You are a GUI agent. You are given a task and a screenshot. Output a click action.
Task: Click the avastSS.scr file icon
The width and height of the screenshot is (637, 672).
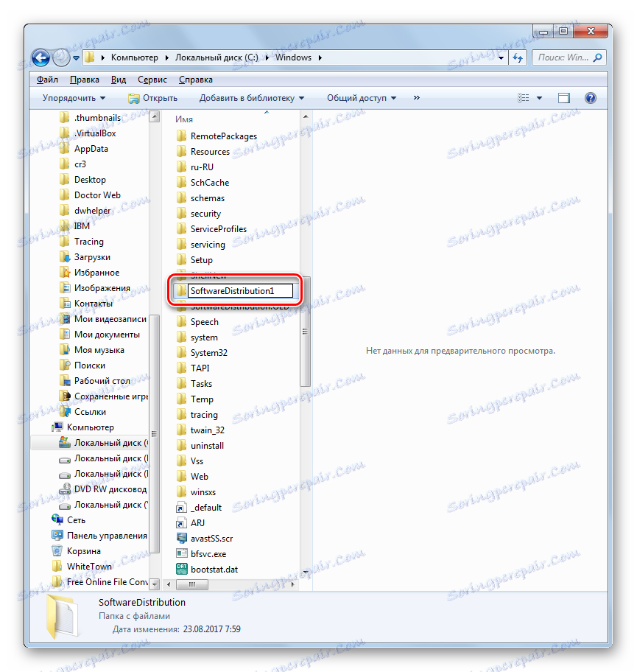coord(182,539)
